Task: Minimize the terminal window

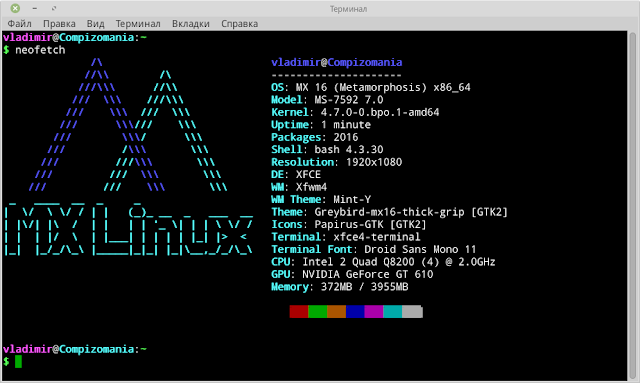Action: click(35, 8)
